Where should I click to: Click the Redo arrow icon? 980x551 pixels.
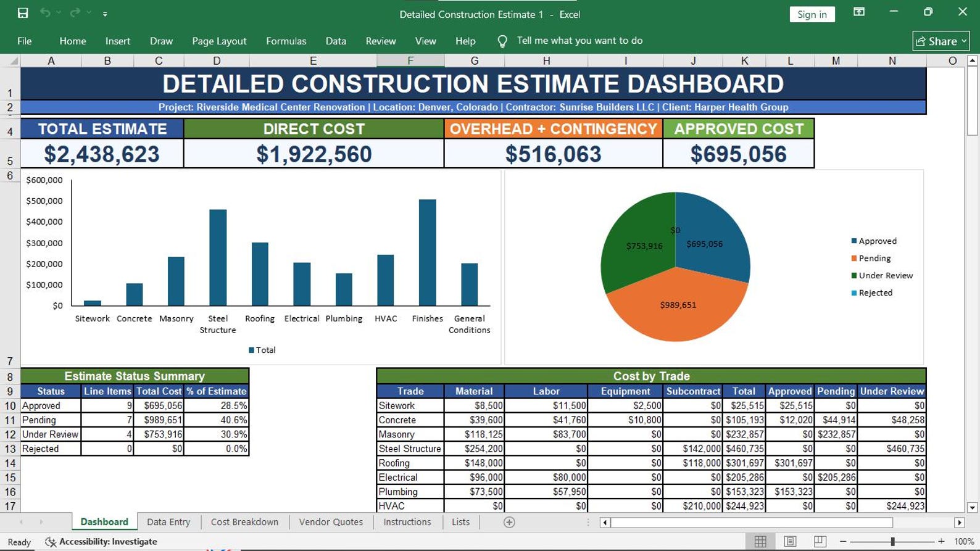click(x=75, y=13)
